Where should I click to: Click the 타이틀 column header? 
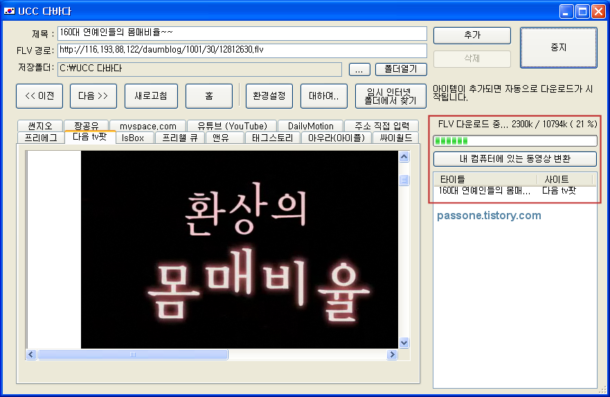(x=485, y=179)
